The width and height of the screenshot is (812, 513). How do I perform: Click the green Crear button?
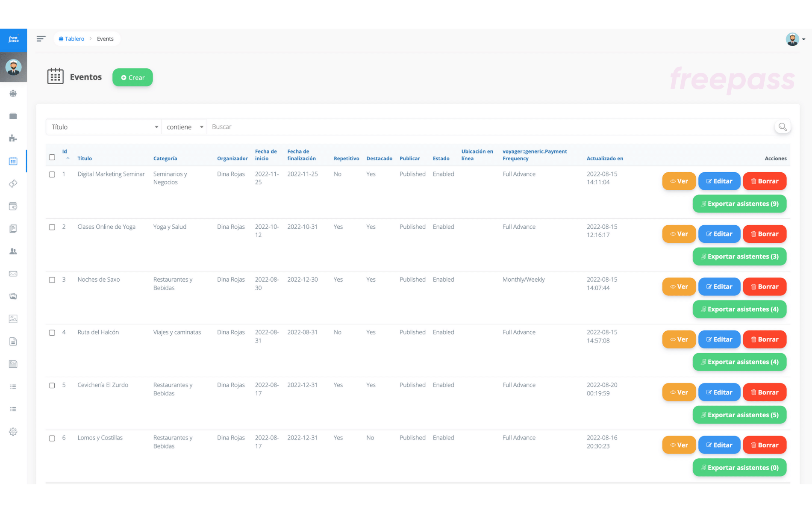point(132,77)
